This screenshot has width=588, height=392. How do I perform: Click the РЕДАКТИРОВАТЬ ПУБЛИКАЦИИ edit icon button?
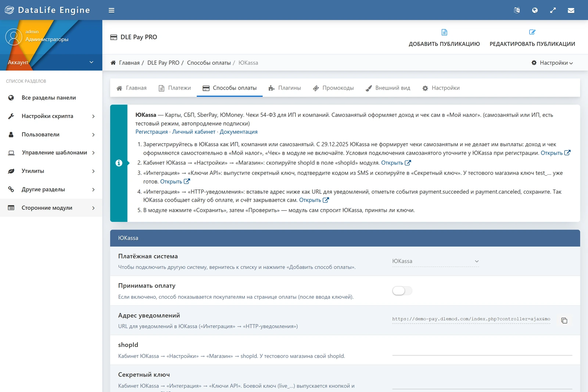532,38
